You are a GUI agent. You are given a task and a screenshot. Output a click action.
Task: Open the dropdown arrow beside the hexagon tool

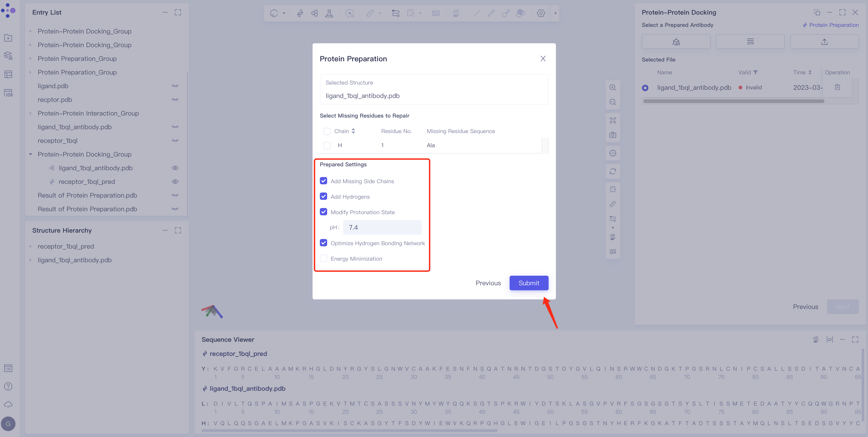pos(284,13)
